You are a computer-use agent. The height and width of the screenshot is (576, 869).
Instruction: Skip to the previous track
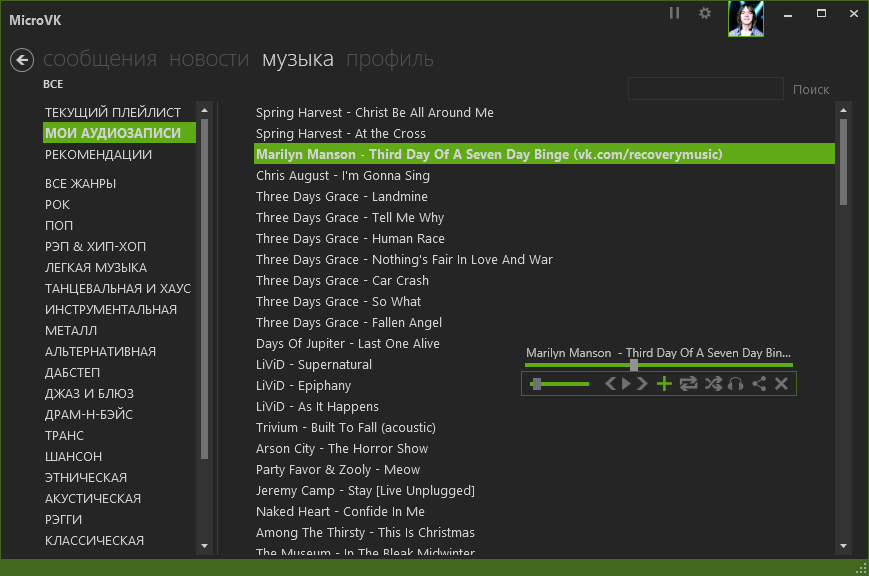coord(610,384)
